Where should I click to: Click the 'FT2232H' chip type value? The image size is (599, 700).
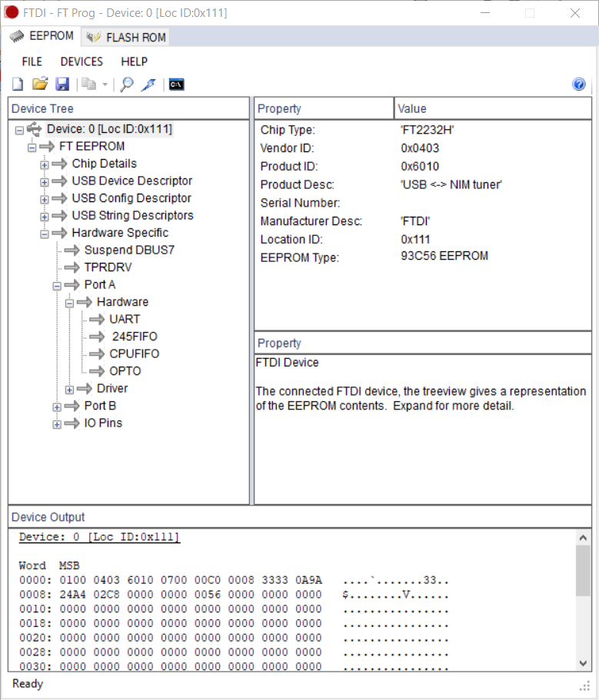427,130
